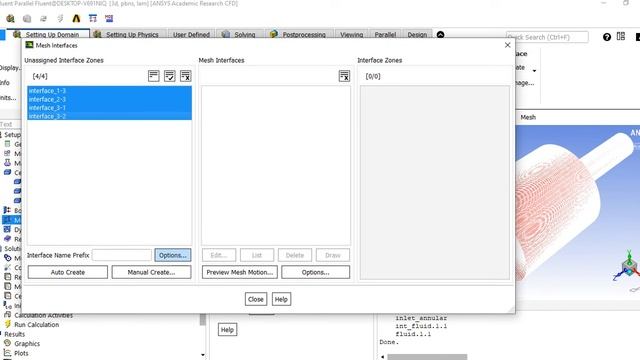Image resolution: width=640 pixels, height=360 pixels.
Task: Click the blue screen icon at toolbar's right end
Action: [x=109, y=18]
